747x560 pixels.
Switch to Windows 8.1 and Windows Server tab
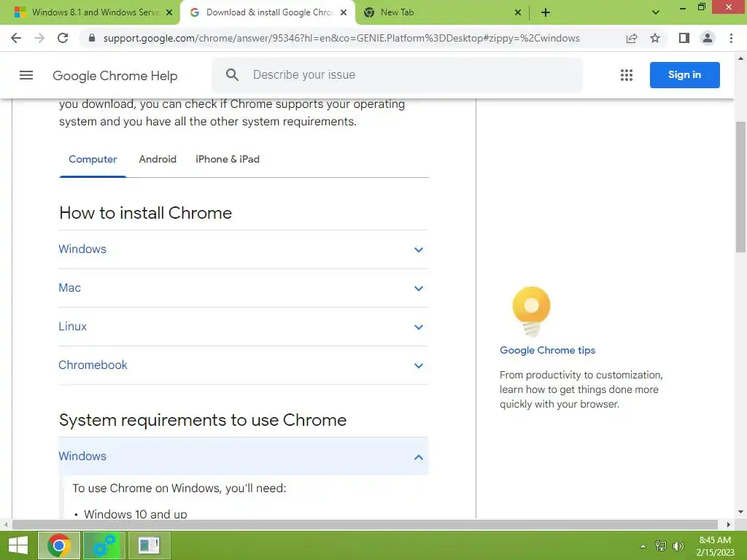click(96, 12)
